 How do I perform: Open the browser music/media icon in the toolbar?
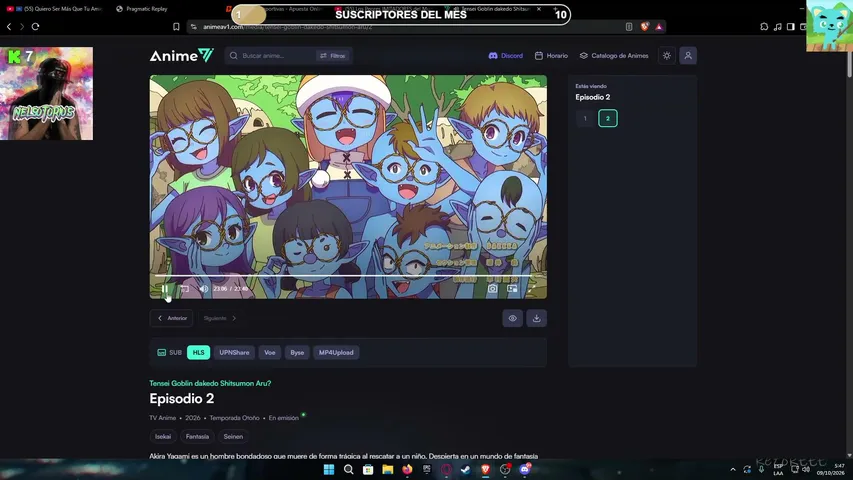[x=777, y=27]
